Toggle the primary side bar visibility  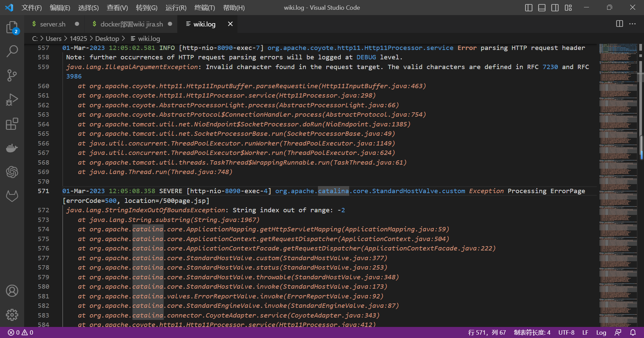click(x=529, y=7)
